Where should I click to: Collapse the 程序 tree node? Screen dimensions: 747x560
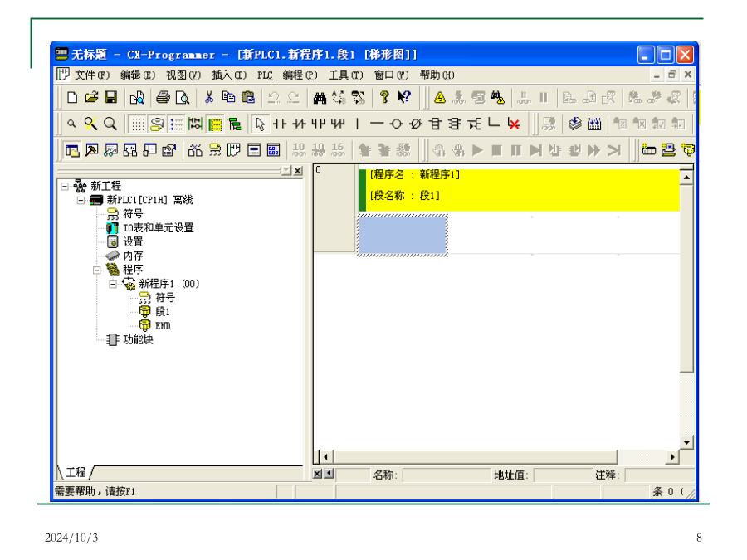tap(97, 270)
